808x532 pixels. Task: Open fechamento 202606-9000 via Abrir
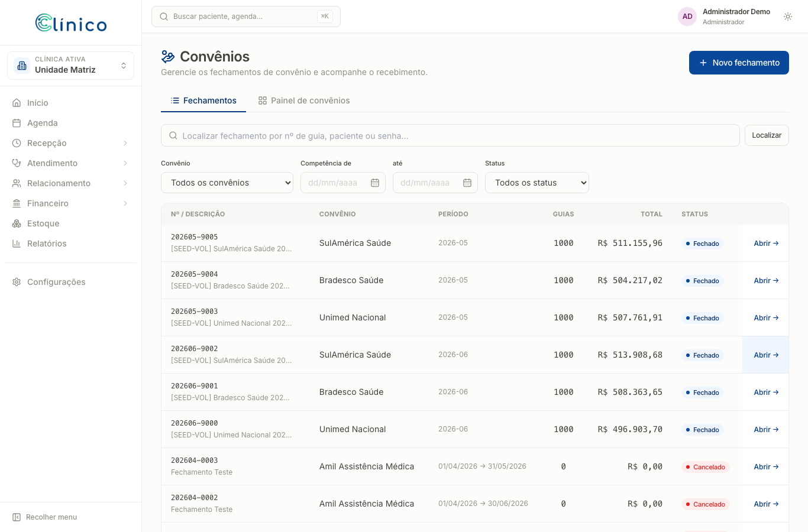(766, 430)
